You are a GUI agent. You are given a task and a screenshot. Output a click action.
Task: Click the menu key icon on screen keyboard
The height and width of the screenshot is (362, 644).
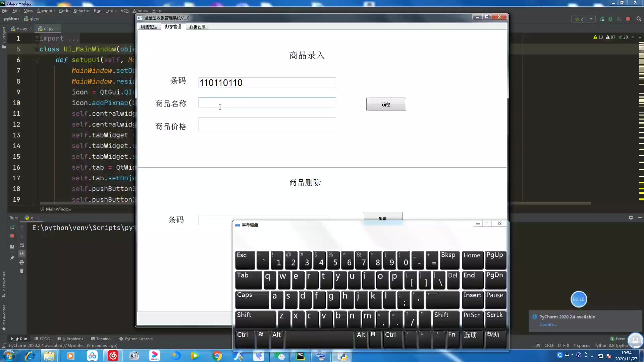[x=375, y=339]
